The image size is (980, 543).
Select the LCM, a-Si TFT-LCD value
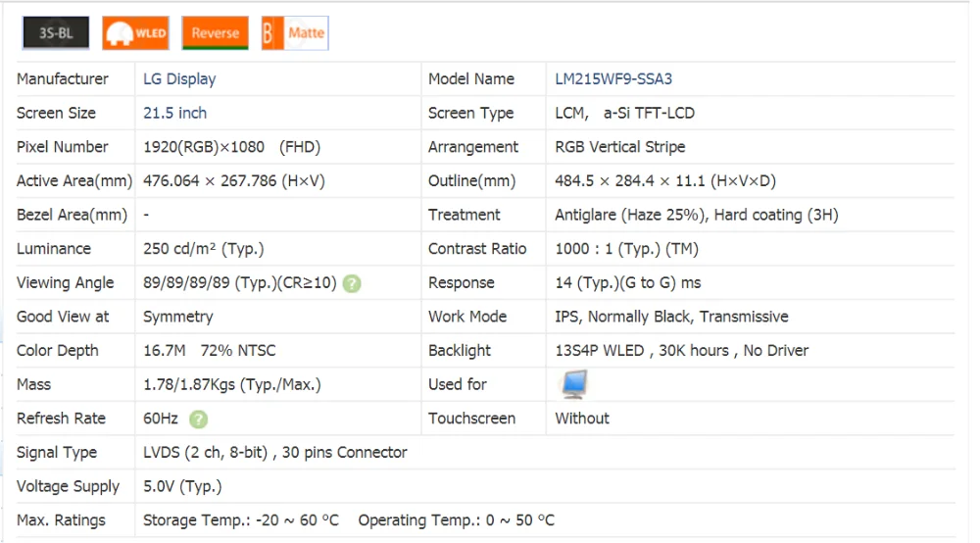point(625,113)
